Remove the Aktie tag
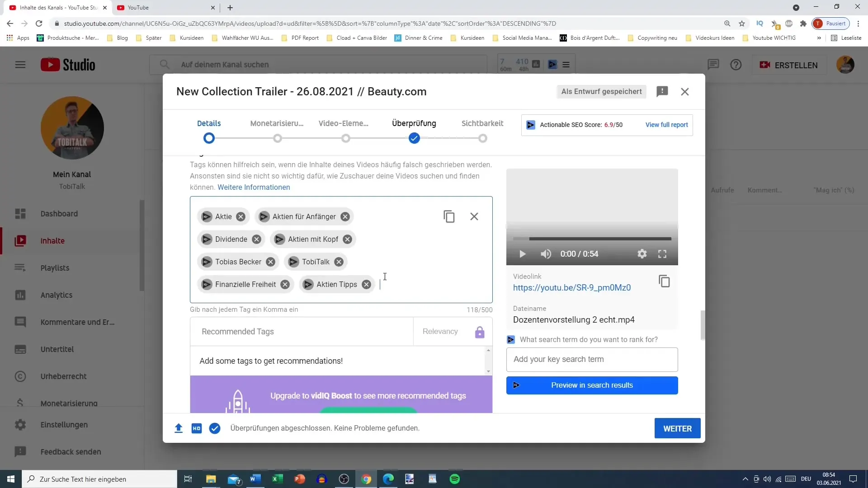The width and height of the screenshot is (868, 488). (x=241, y=216)
